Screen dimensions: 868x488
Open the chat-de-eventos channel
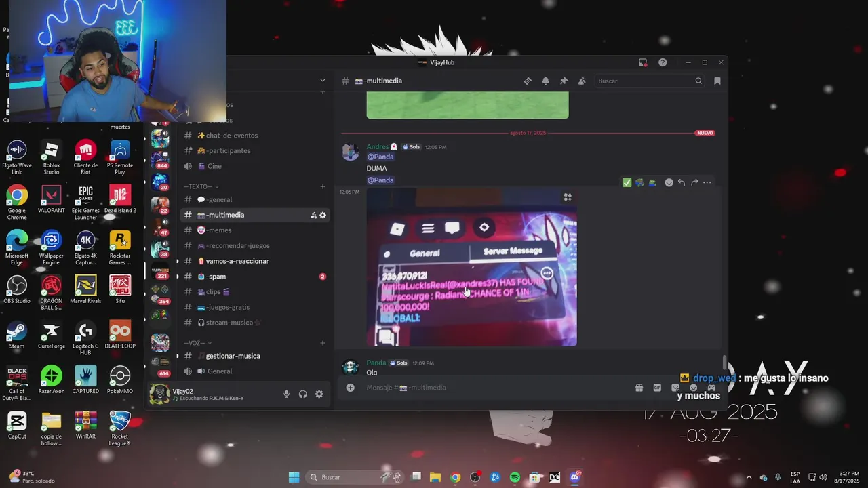tap(256, 135)
